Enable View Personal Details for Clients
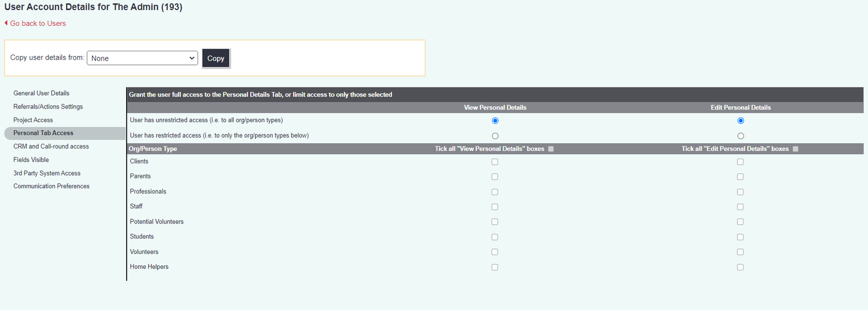The height and width of the screenshot is (310, 868). [494, 162]
